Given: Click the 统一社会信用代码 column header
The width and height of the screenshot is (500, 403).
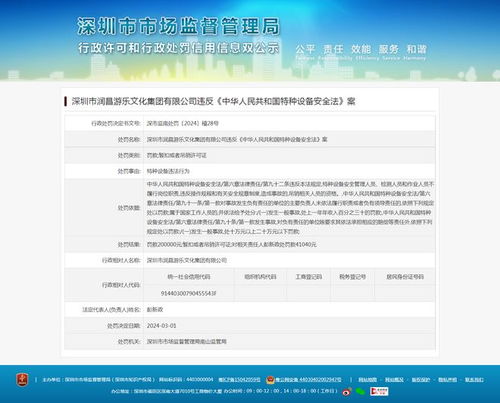Looking at the screenshot, I should point(189,277).
